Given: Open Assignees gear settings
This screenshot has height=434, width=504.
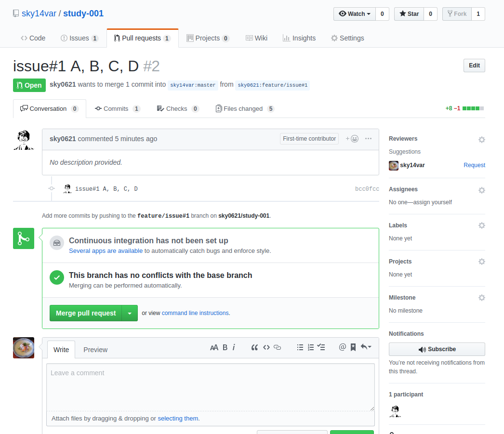Looking at the screenshot, I should [481, 190].
